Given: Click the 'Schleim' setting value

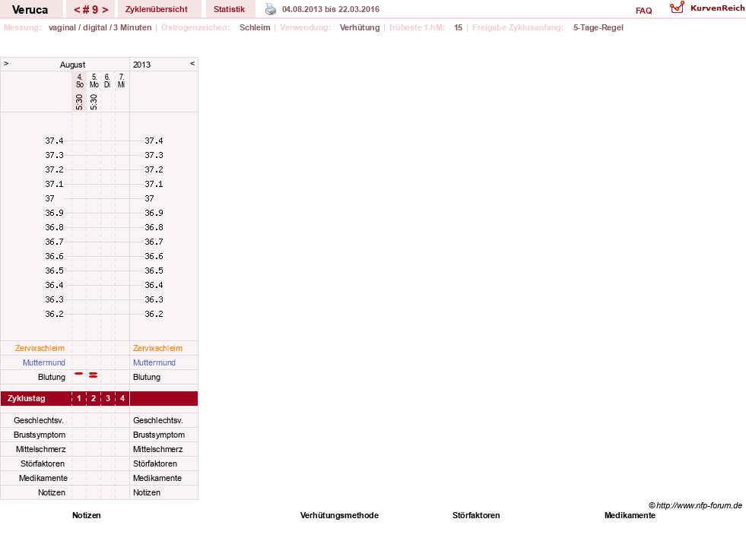Looking at the screenshot, I should (x=255, y=27).
